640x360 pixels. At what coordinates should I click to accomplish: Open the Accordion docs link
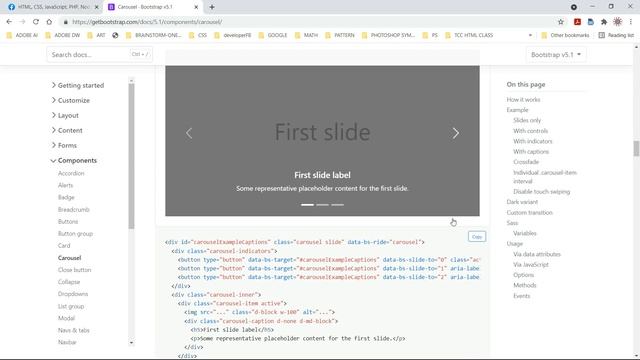tap(71, 173)
